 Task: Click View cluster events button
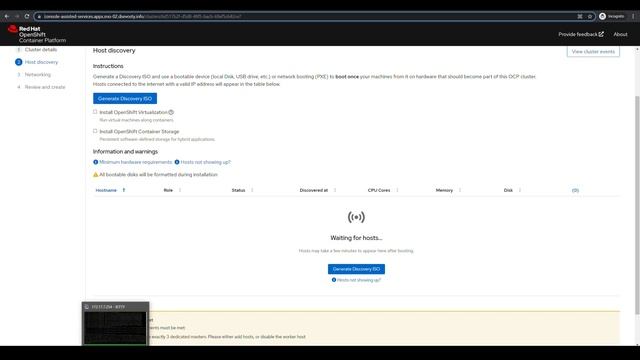[x=593, y=51]
